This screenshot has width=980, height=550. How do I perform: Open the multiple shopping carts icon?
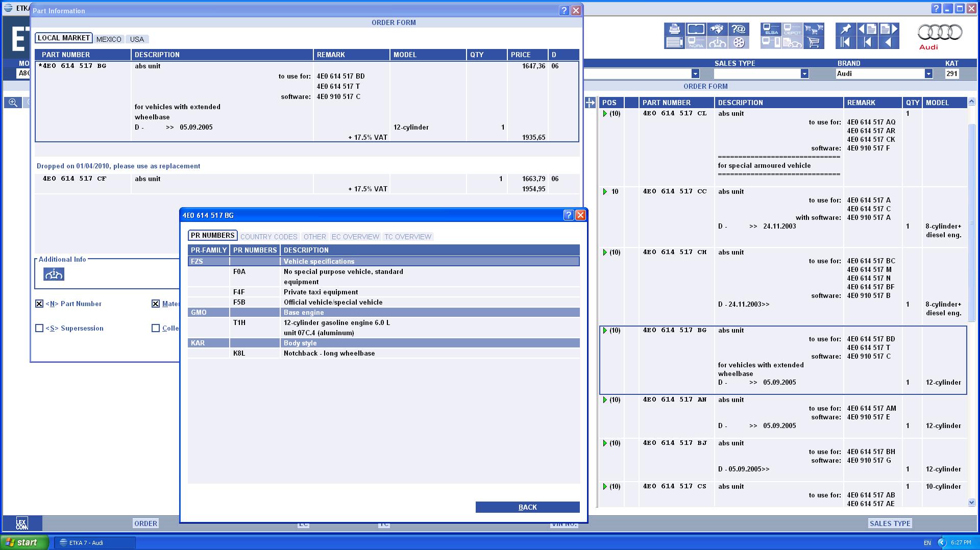814,29
